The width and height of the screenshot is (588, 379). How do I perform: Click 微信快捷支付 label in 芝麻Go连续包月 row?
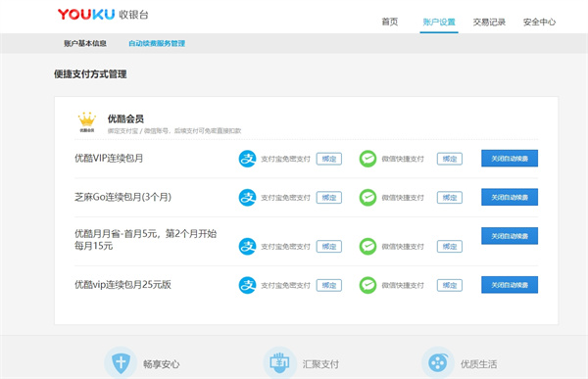pyautogui.click(x=403, y=198)
